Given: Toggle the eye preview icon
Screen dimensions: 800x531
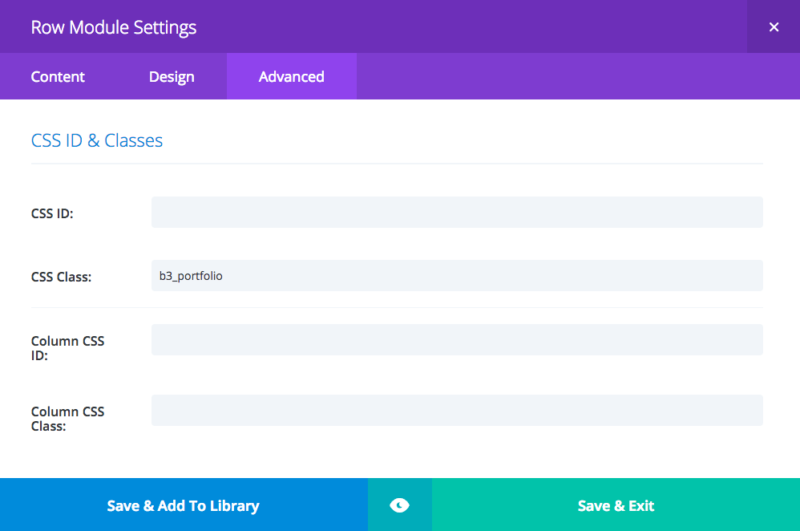Looking at the screenshot, I should tap(399, 505).
